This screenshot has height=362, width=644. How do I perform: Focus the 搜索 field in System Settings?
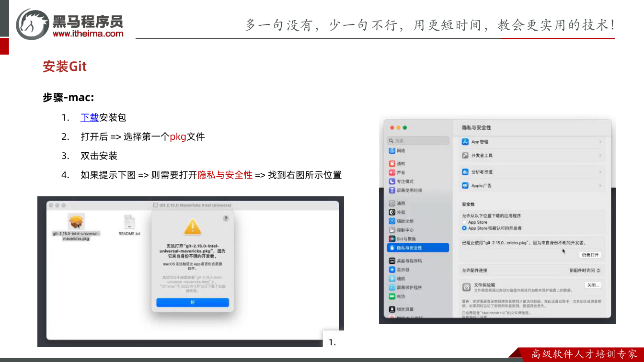[x=418, y=141]
